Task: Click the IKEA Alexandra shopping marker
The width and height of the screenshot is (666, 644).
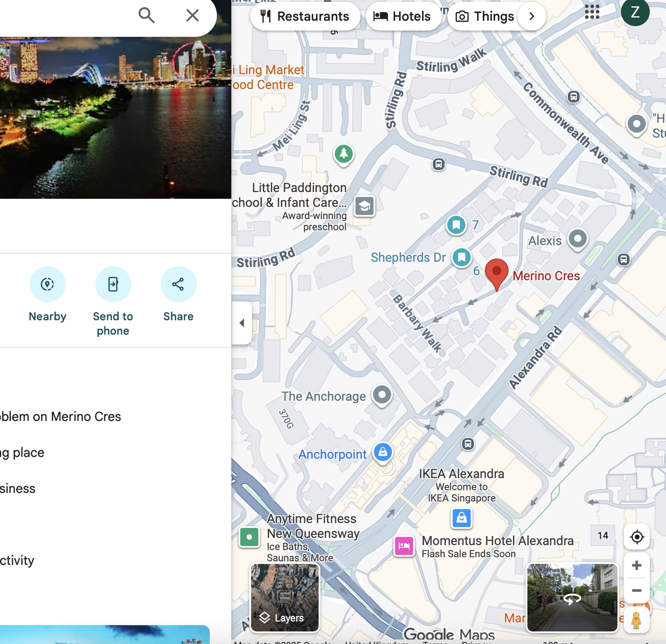Action: pyautogui.click(x=461, y=518)
